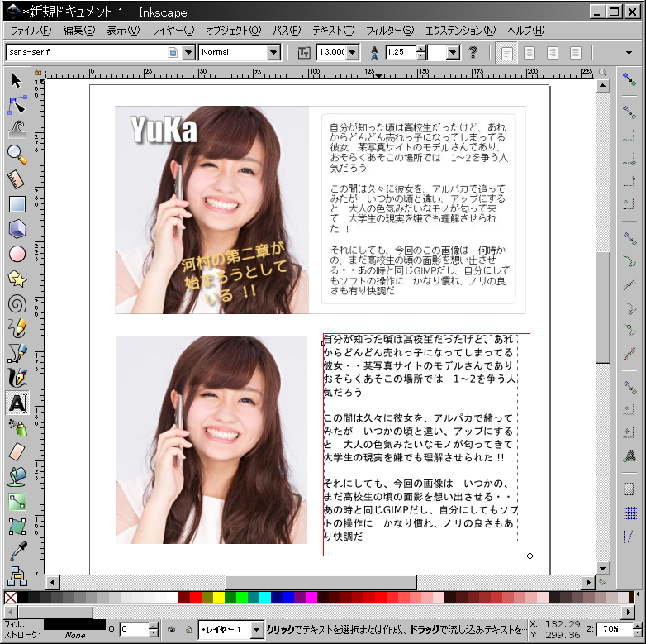Toggle snap to grid icon
The width and height of the screenshot is (646, 644).
click(630, 513)
